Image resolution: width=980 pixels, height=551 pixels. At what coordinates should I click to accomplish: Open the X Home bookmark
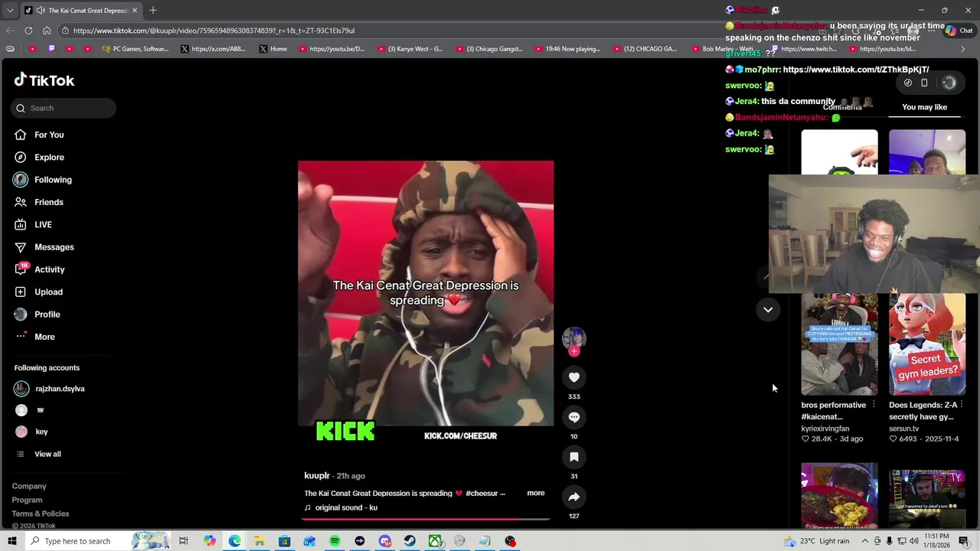273,49
